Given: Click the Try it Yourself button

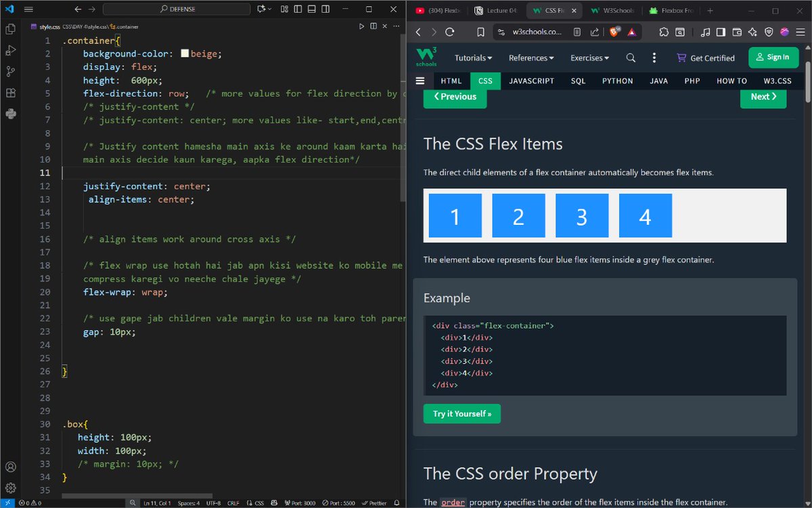Looking at the screenshot, I should [462, 413].
